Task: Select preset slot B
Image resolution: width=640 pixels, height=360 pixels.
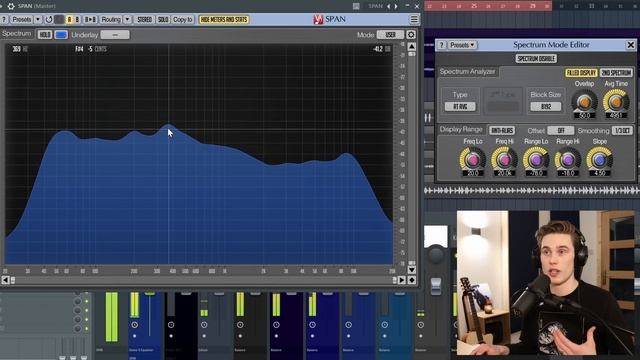Action: (77, 20)
